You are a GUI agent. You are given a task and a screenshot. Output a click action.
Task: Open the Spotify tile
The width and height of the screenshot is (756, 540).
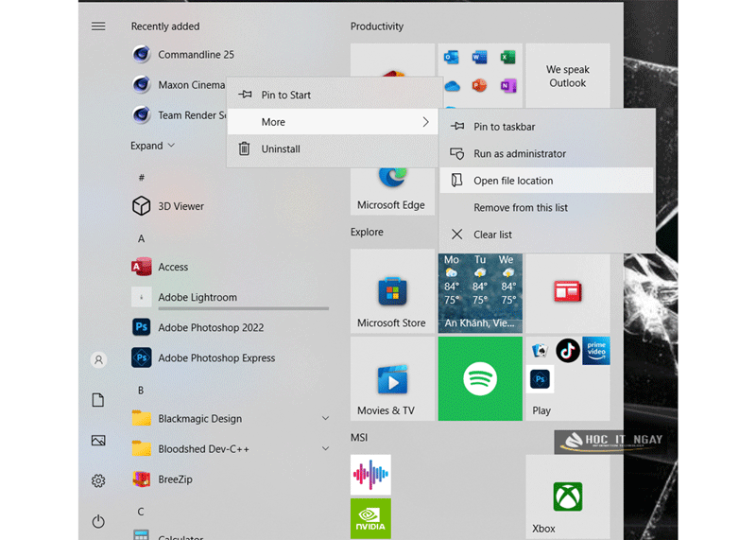tap(480, 379)
